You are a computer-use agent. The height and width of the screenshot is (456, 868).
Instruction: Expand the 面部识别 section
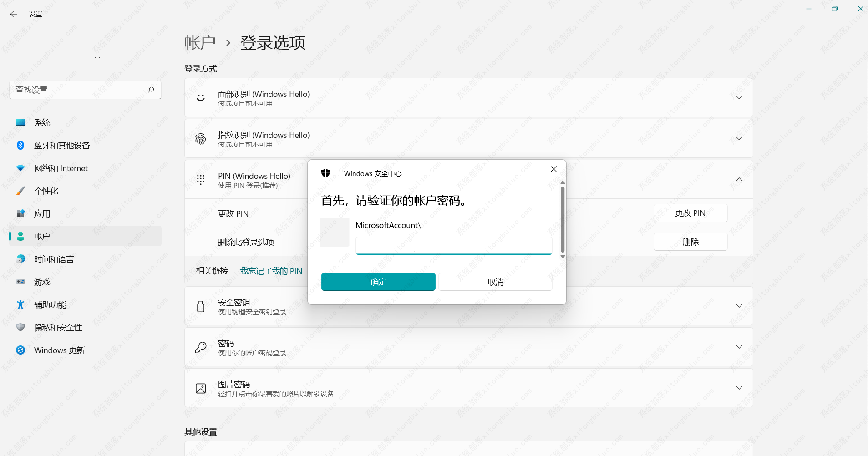pyautogui.click(x=739, y=97)
